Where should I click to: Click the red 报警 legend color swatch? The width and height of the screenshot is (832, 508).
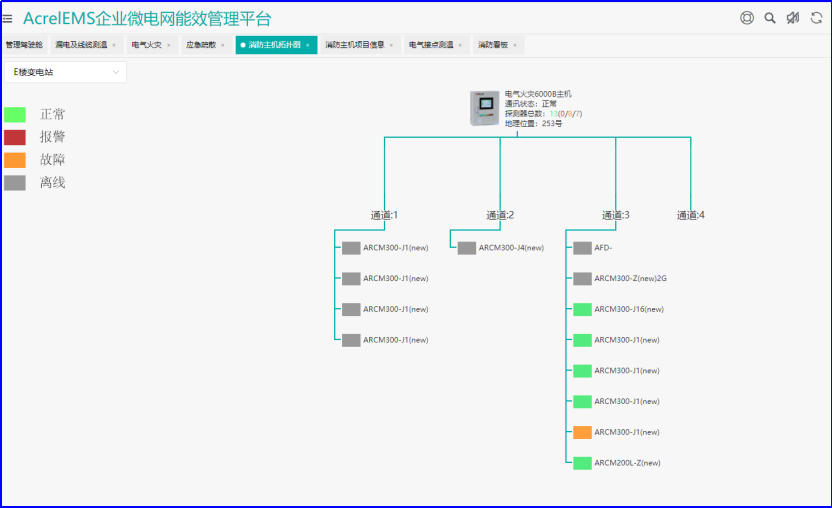[15, 137]
